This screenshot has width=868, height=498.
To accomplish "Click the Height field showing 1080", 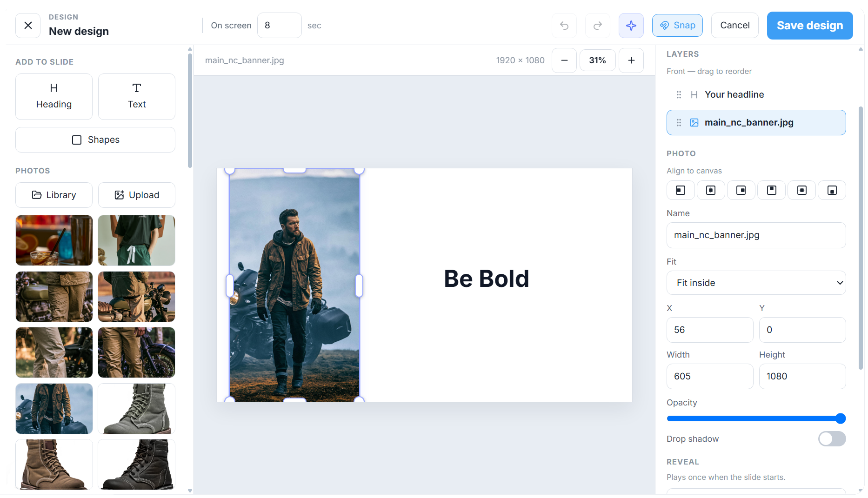I will [x=802, y=376].
